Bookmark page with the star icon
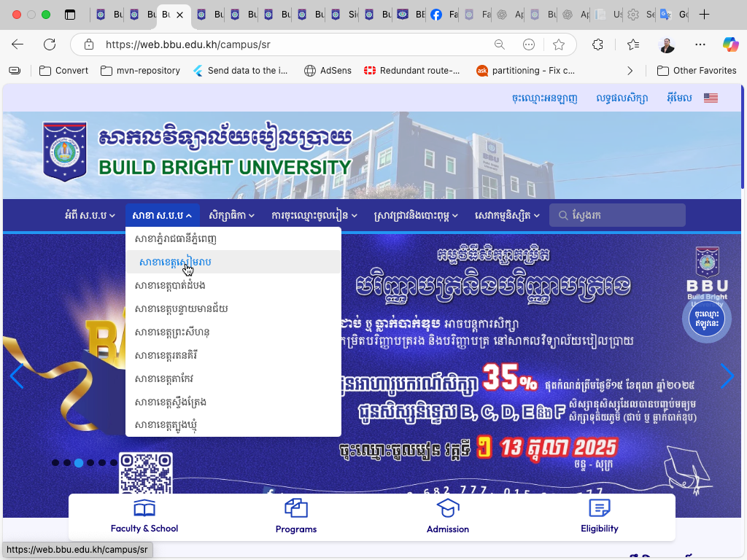The height and width of the screenshot is (560, 747). (x=559, y=44)
